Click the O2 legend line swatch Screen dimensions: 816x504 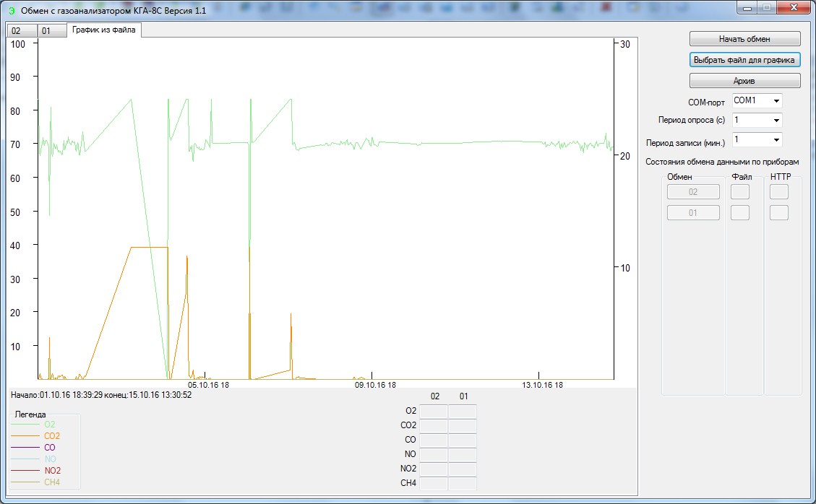click(x=25, y=425)
